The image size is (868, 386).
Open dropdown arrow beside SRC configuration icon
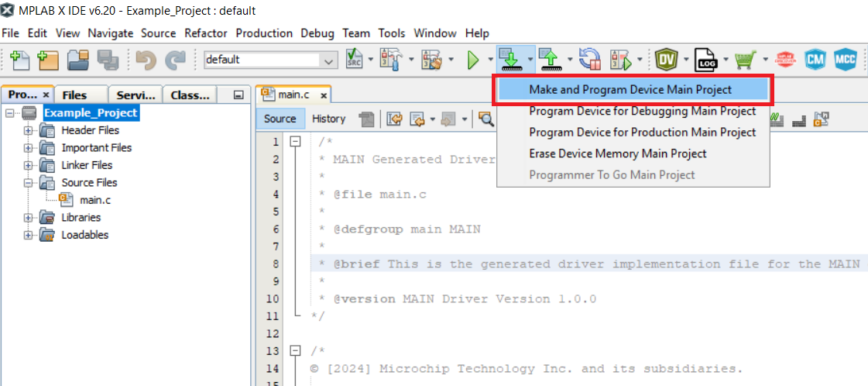(x=370, y=60)
